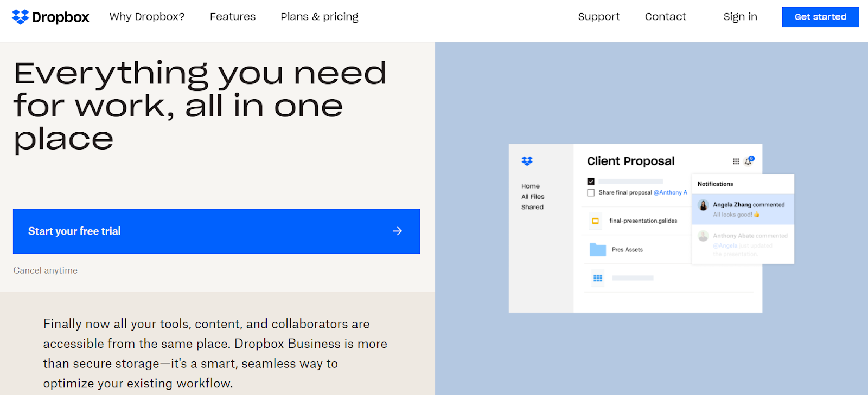The height and width of the screenshot is (395, 868).
Task: Click the Sign in link
Action: [741, 17]
